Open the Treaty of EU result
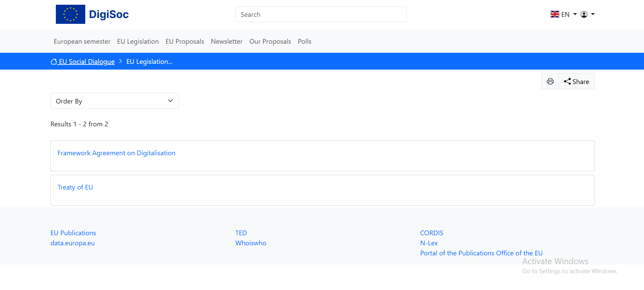644x290 pixels. (x=75, y=187)
